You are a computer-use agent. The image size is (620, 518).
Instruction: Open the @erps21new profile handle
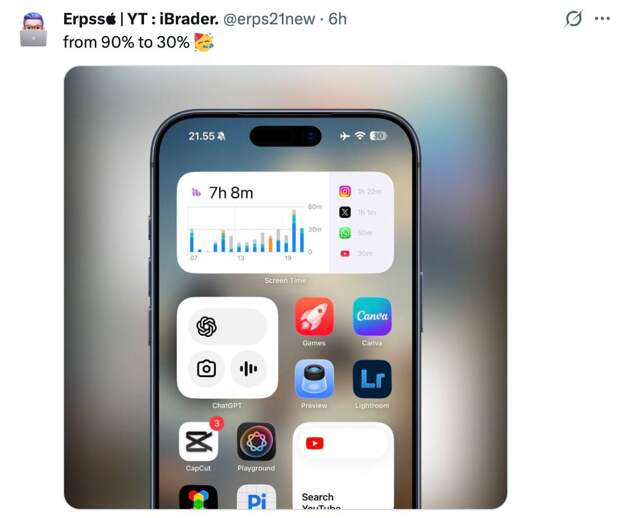[x=269, y=19]
